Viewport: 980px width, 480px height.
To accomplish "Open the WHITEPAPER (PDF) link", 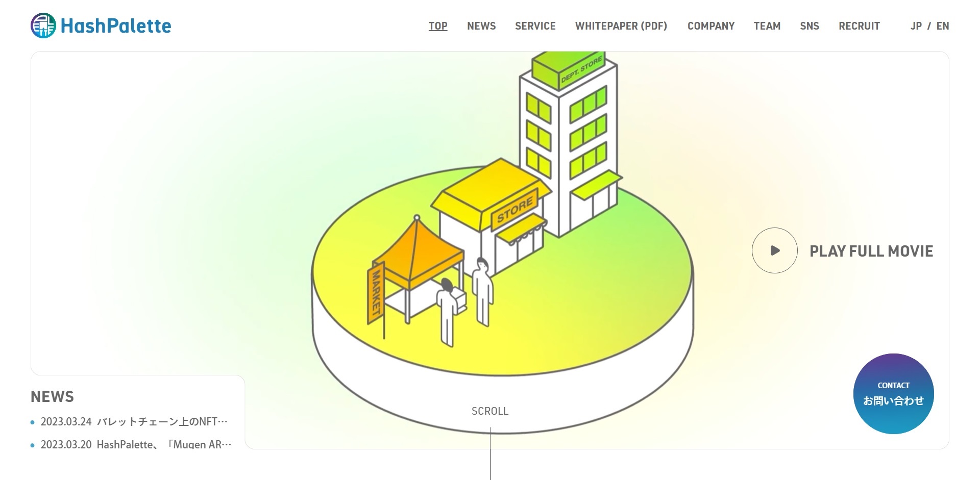I will click(621, 26).
